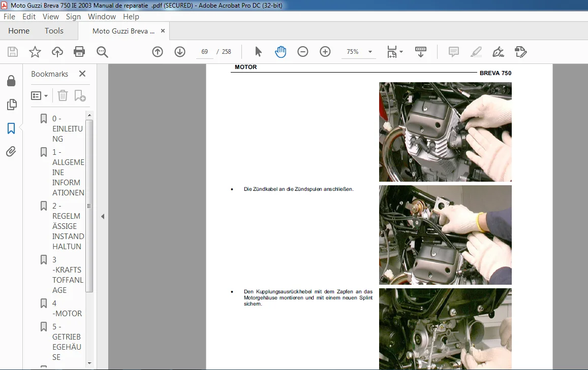Screen dimensions: 588x370
Task: Add a new bookmark icon
Action: 80,96
